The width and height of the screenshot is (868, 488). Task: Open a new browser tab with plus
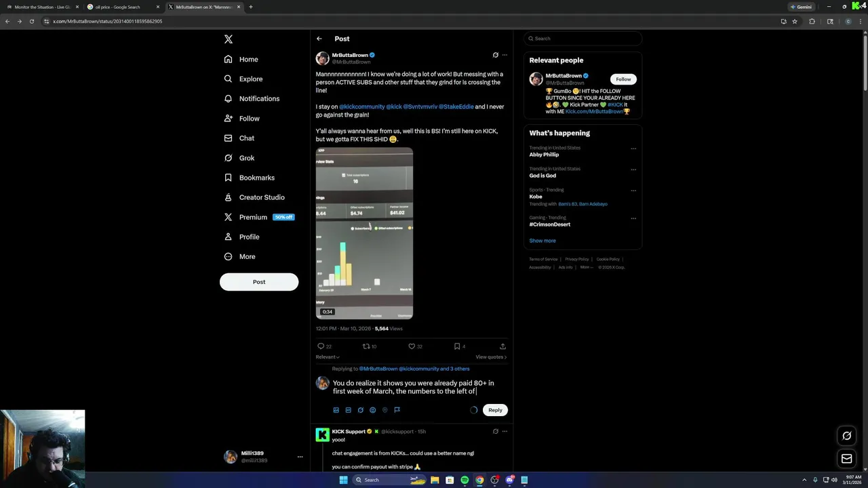coord(251,7)
